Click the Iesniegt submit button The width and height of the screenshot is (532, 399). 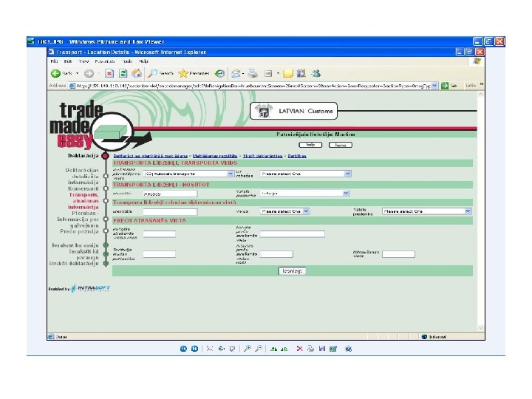(x=292, y=270)
